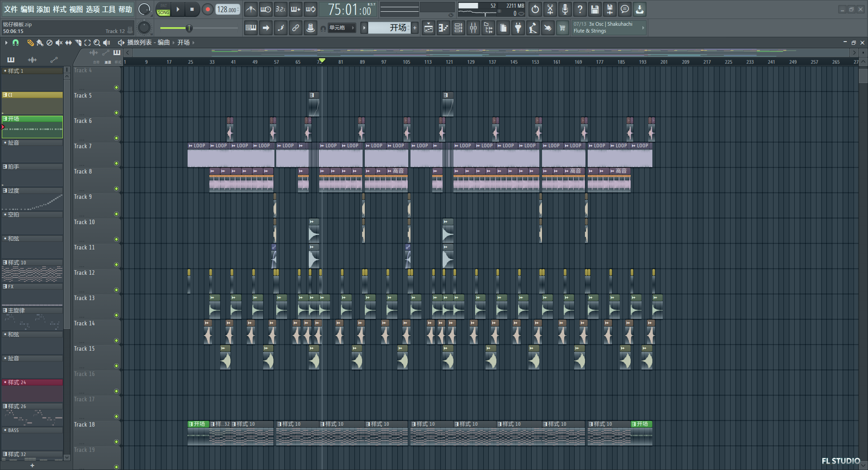
Task: Click the render export audio icon
Action: pyautogui.click(x=610, y=9)
